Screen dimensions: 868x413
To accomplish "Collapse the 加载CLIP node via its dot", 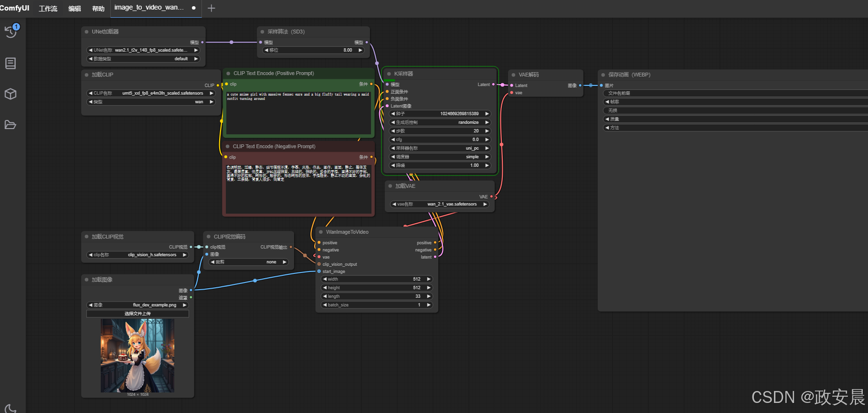I will coord(86,75).
